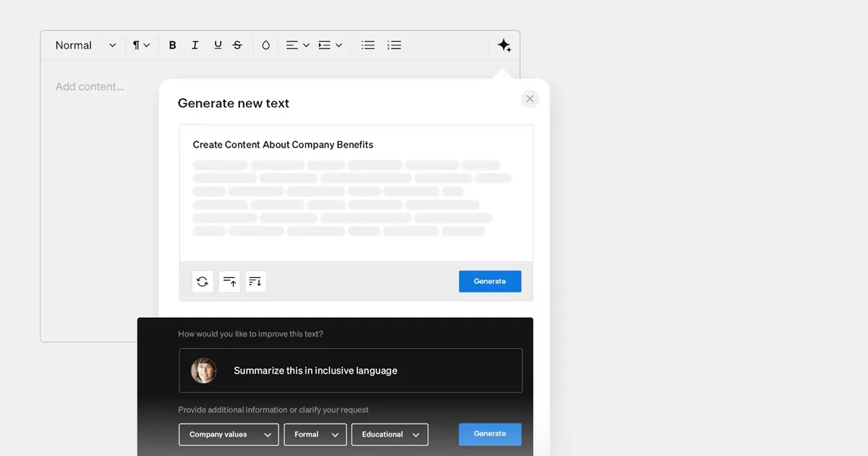Open the text alignment dropdown
This screenshot has width=868, height=456.
coord(297,45)
